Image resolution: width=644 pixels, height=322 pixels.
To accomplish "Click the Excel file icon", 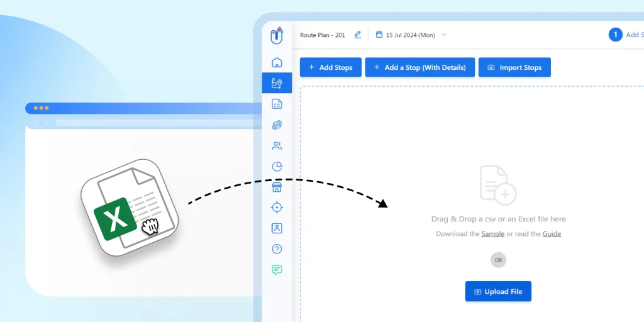I will coord(130,208).
